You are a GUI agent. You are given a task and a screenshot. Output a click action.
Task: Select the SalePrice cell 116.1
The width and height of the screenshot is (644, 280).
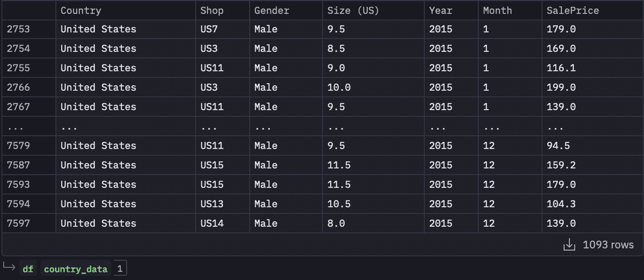(x=561, y=68)
